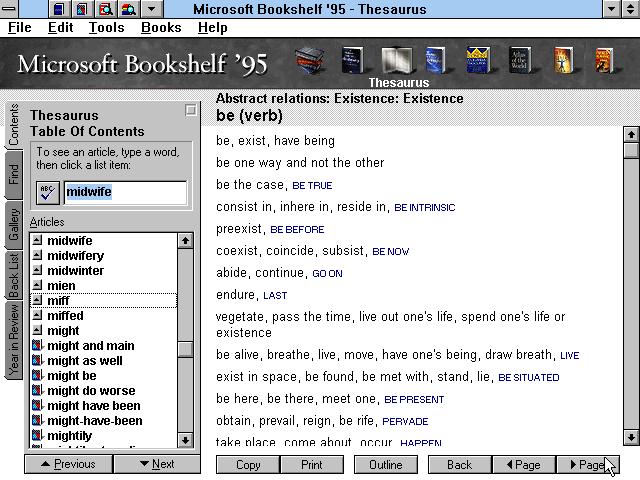
Task: Click the article pane scroll down arrow
Action: pyautogui.click(x=631, y=437)
